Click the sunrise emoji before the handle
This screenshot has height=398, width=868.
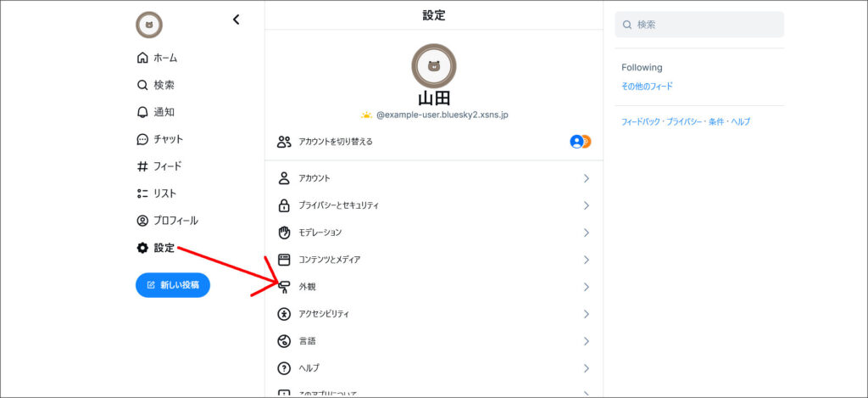(366, 115)
